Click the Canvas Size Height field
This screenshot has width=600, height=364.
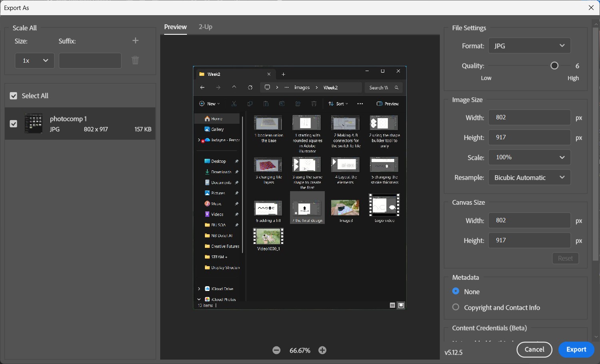click(529, 240)
